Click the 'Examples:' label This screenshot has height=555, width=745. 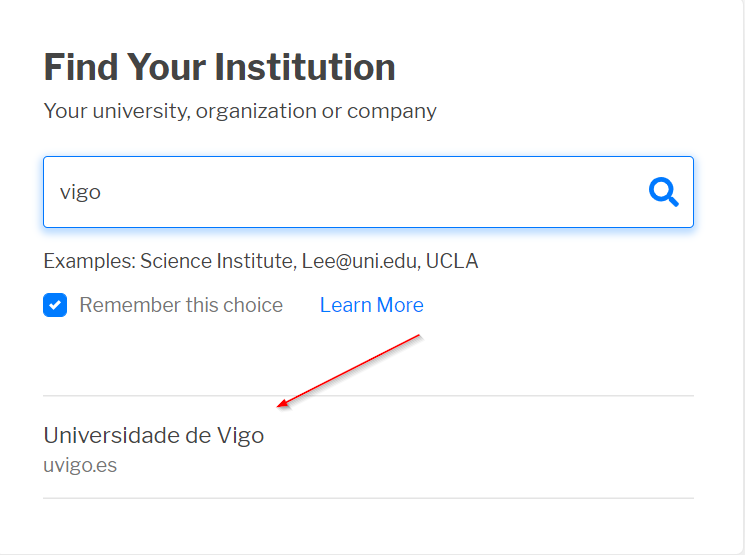[x=88, y=262]
